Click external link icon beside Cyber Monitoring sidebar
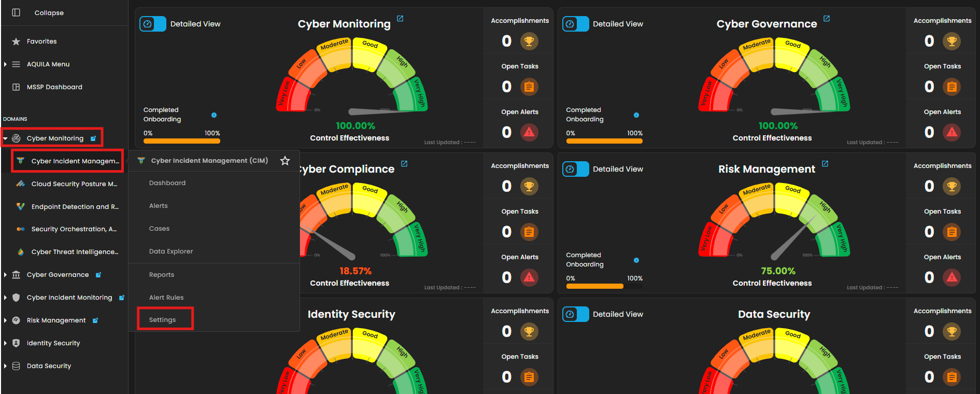The image size is (980, 394). point(93,138)
